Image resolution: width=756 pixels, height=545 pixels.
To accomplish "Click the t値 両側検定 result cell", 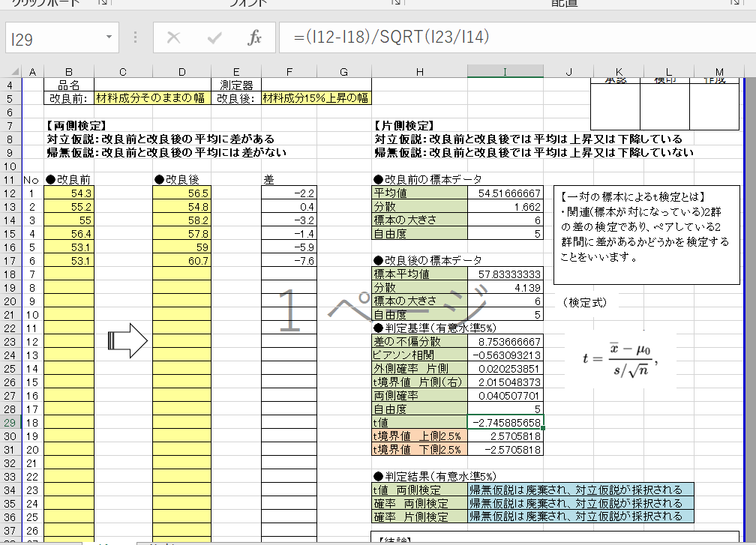I will pyautogui.click(x=581, y=490).
